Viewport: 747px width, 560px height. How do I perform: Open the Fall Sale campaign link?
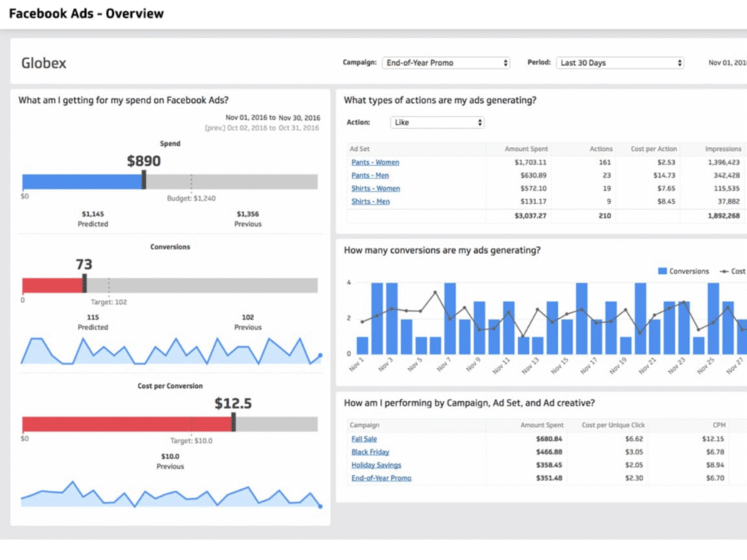[364, 439]
